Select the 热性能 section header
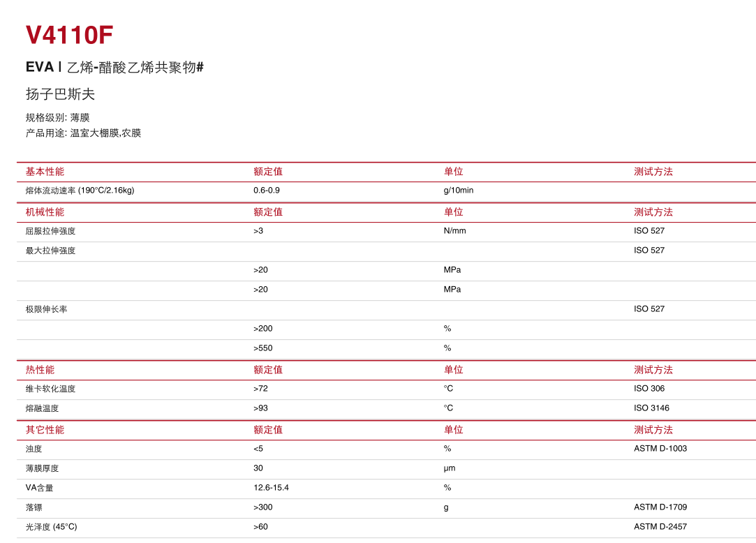Viewport: 756px width, 543px height. pos(40,370)
